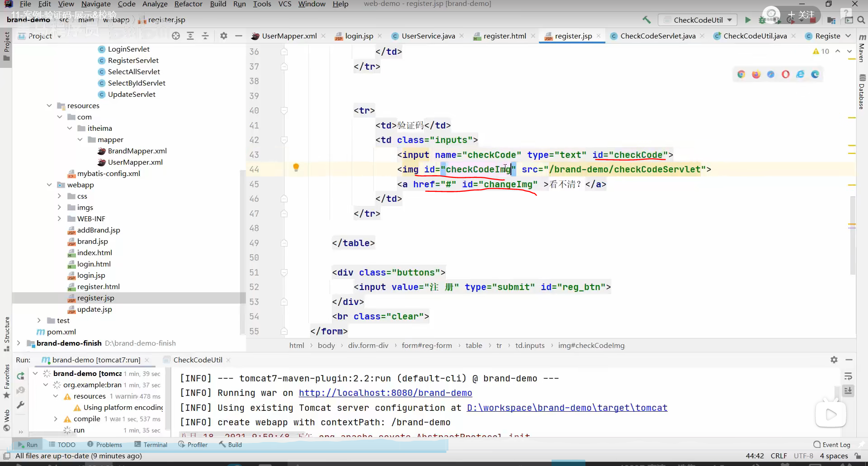Screen dimensions: 868x466
Task: Run the CheckCodeUtil configuration with play button
Action: pyautogui.click(x=748, y=20)
